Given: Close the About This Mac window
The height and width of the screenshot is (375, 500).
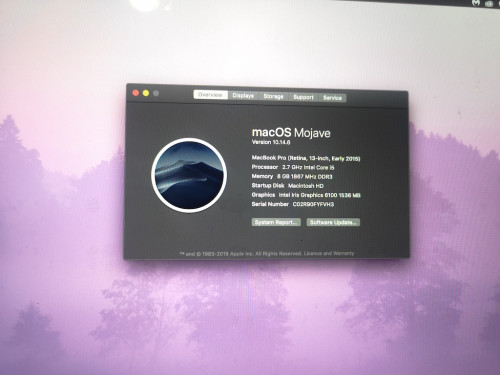Looking at the screenshot, I should (x=136, y=93).
